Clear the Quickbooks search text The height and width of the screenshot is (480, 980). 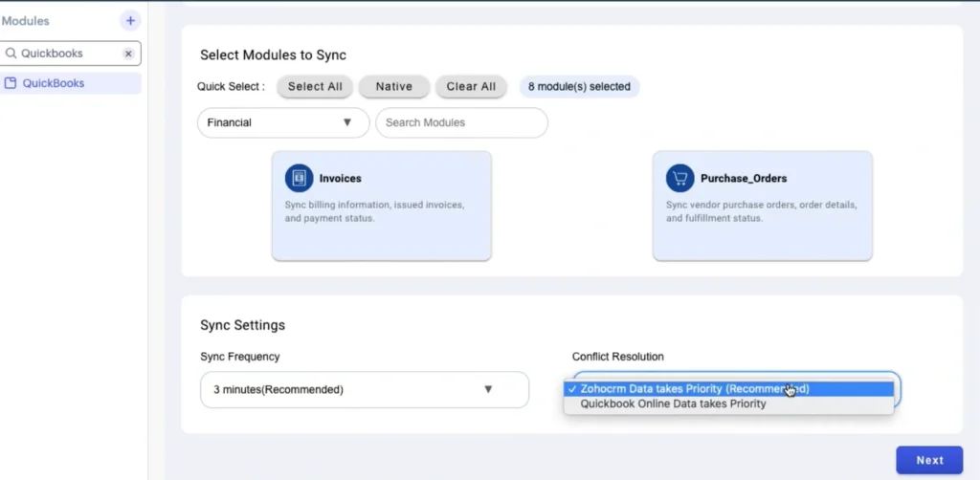pos(128,54)
